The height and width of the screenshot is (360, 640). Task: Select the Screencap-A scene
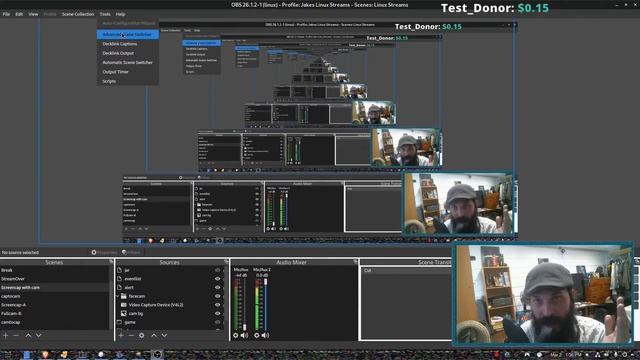click(55, 305)
